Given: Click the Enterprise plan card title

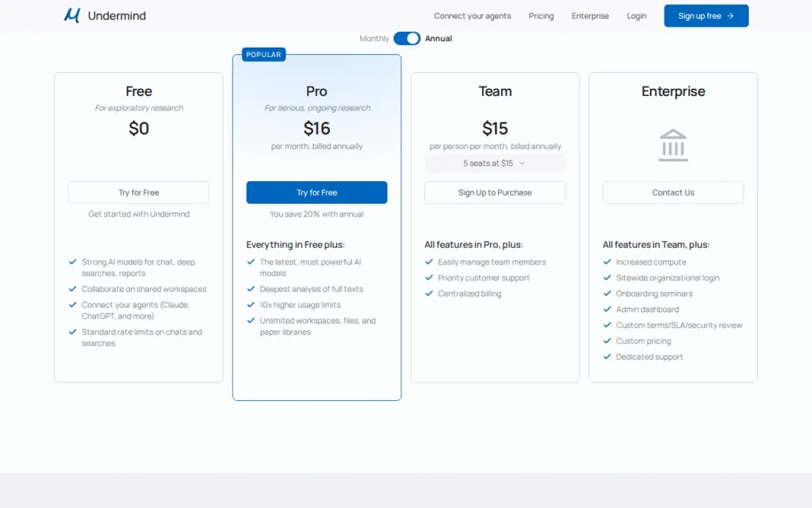Looking at the screenshot, I should [x=672, y=91].
